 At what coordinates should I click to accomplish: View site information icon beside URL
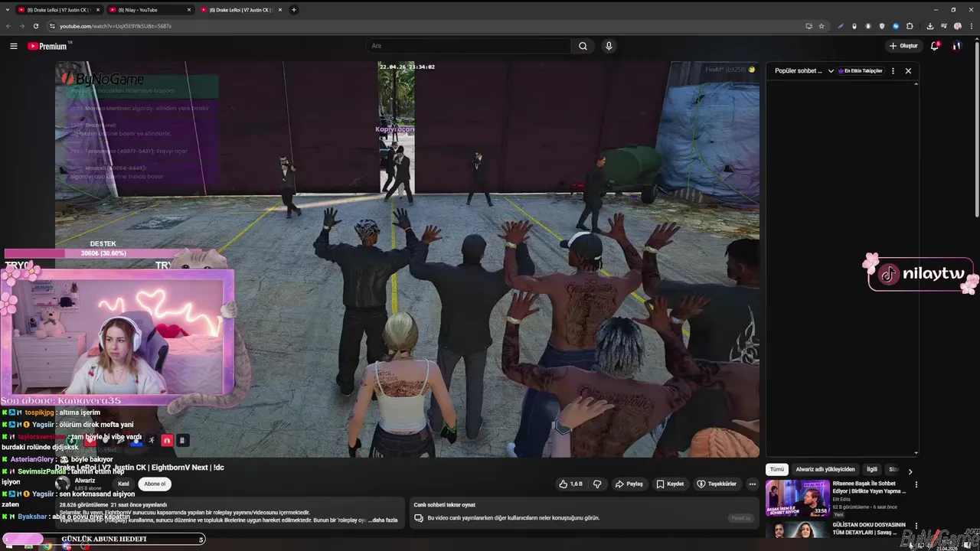[52, 26]
